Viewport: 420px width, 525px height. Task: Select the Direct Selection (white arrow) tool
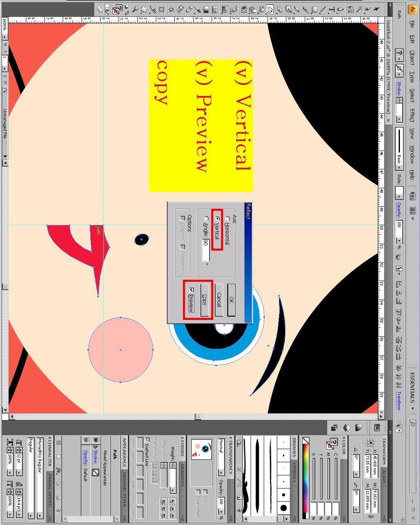tap(367, 9)
